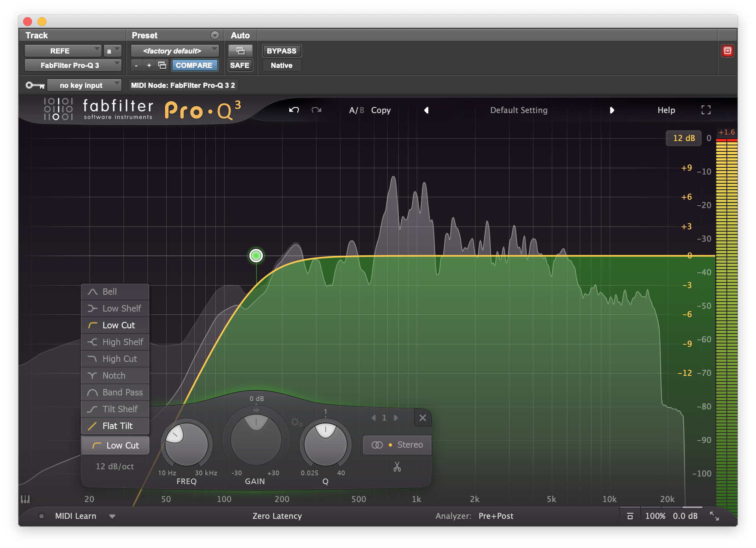Open the factory default preset dropdown
756x548 pixels.
[175, 51]
